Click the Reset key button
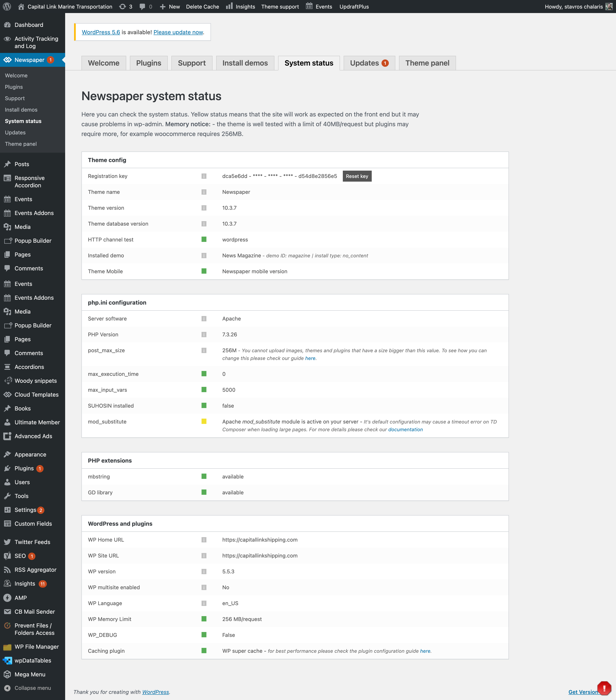Screen dimensions: 616x700 coord(357,176)
